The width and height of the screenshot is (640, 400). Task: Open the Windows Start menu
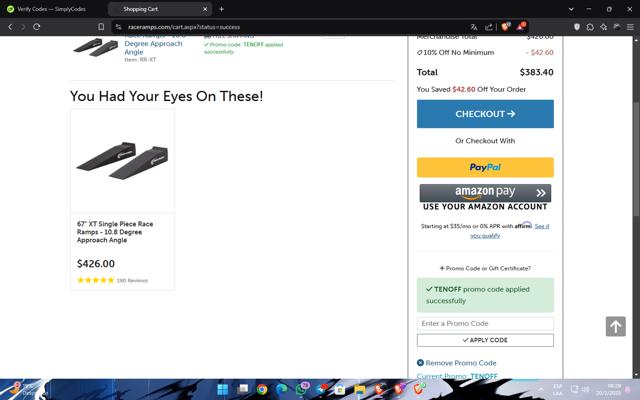(x=223, y=389)
